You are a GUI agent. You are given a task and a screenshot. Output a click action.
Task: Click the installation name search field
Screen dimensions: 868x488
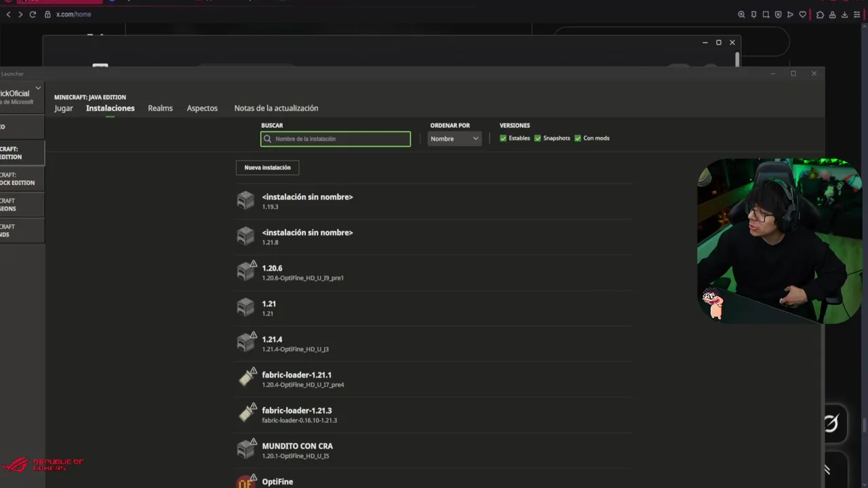coord(336,139)
